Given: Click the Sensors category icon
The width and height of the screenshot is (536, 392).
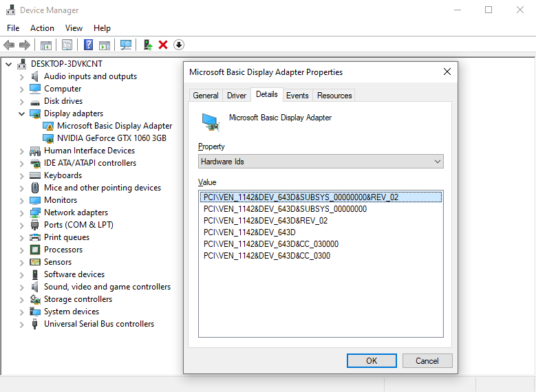Looking at the screenshot, I should (x=35, y=262).
